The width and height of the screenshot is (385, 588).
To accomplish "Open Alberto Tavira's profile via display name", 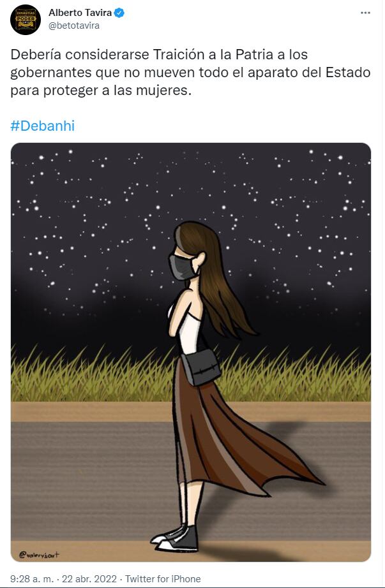I will coord(80,13).
